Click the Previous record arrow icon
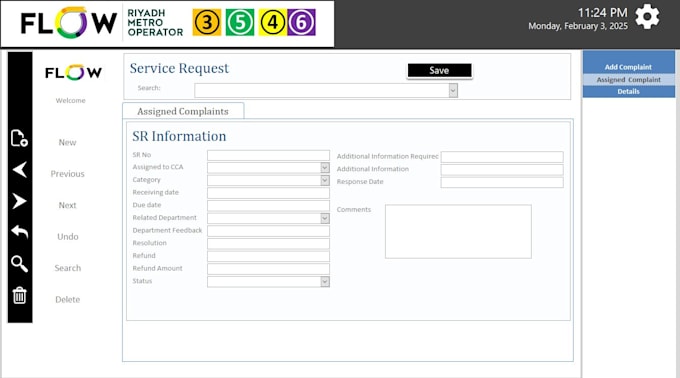Image resolution: width=680 pixels, height=378 pixels. [20, 170]
